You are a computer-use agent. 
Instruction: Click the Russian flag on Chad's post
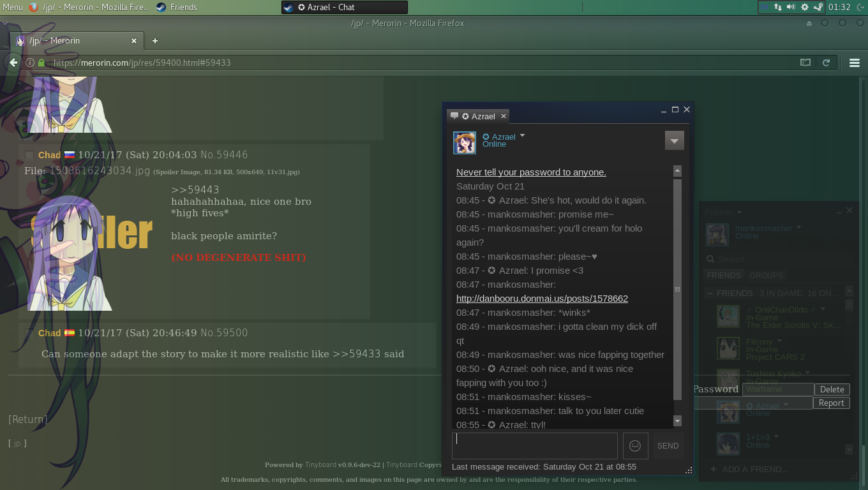70,155
